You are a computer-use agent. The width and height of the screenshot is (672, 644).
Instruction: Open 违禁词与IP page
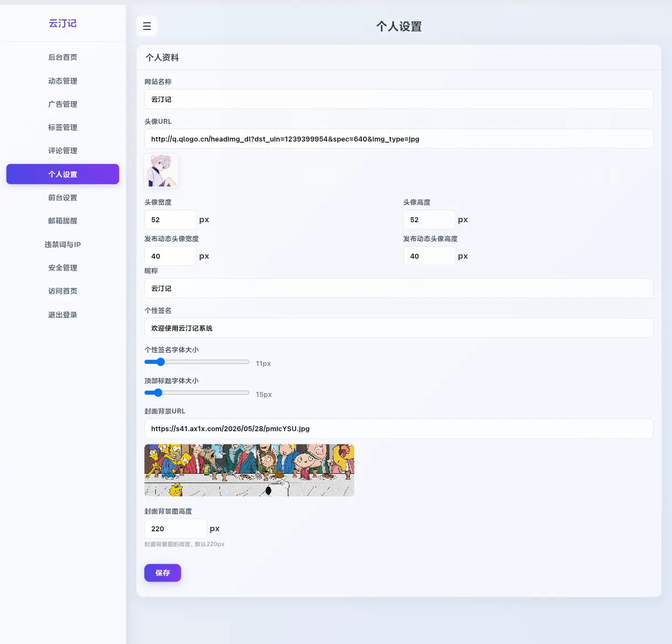[x=62, y=244]
